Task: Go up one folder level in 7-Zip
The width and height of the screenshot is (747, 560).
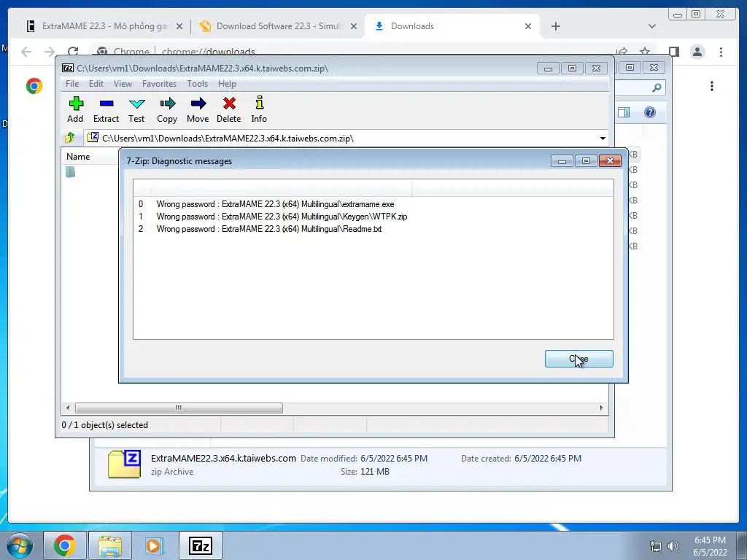Action: pos(70,138)
